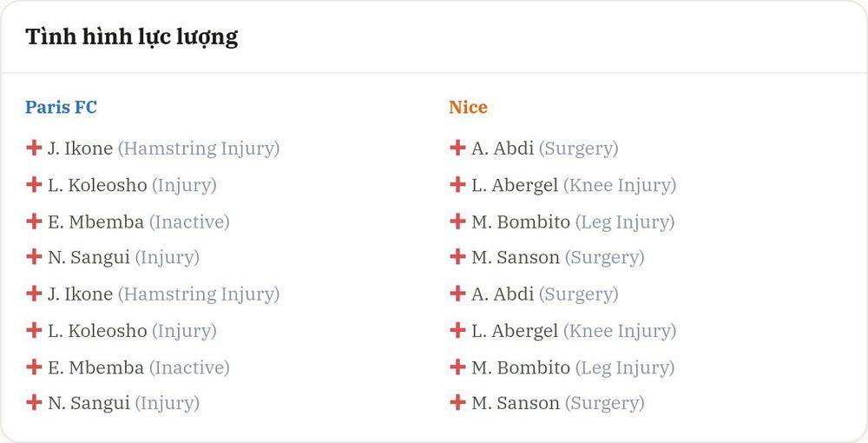Image resolution: width=868 pixels, height=443 pixels.
Task: Click red cross beside second M. Bombito entry
Action: (x=457, y=367)
